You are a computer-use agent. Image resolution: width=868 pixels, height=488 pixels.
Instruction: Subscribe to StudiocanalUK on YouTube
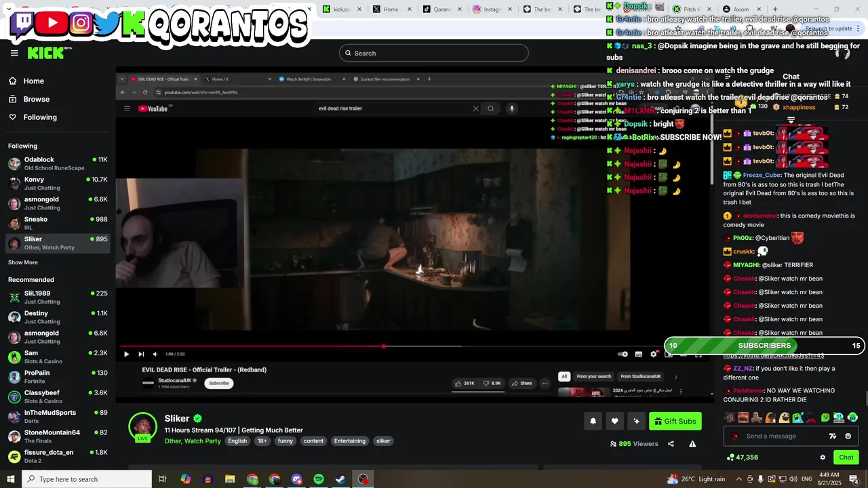[x=219, y=383]
